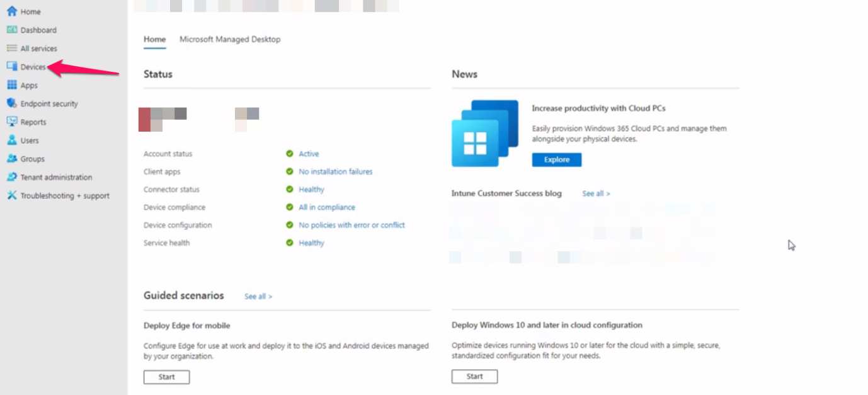The width and height of the screenshot is (868, 395).
Task: Click the Cloud PCs Windows logo image
Action: click(485, 134)
